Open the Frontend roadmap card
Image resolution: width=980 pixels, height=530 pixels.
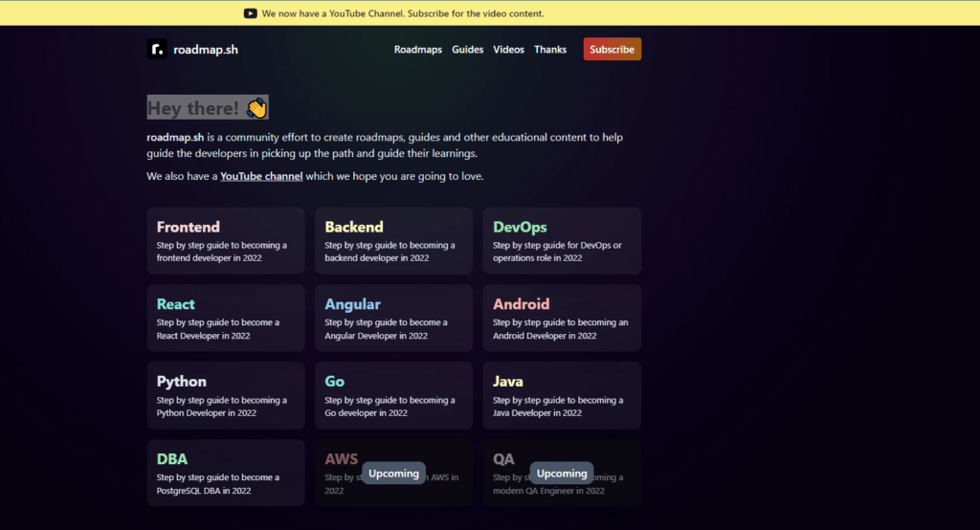coord(226,241)
